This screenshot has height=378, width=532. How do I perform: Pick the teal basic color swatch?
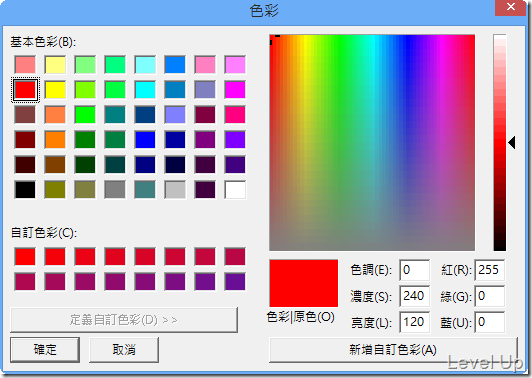(115, 115)
